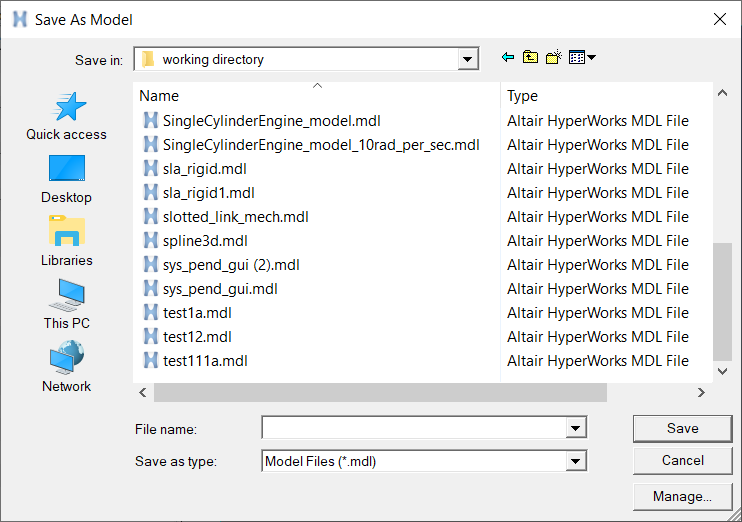The width and height of the screenshot is (742, 522).
Task: Open the Save as type dropdown
Action: pos(575,461)
